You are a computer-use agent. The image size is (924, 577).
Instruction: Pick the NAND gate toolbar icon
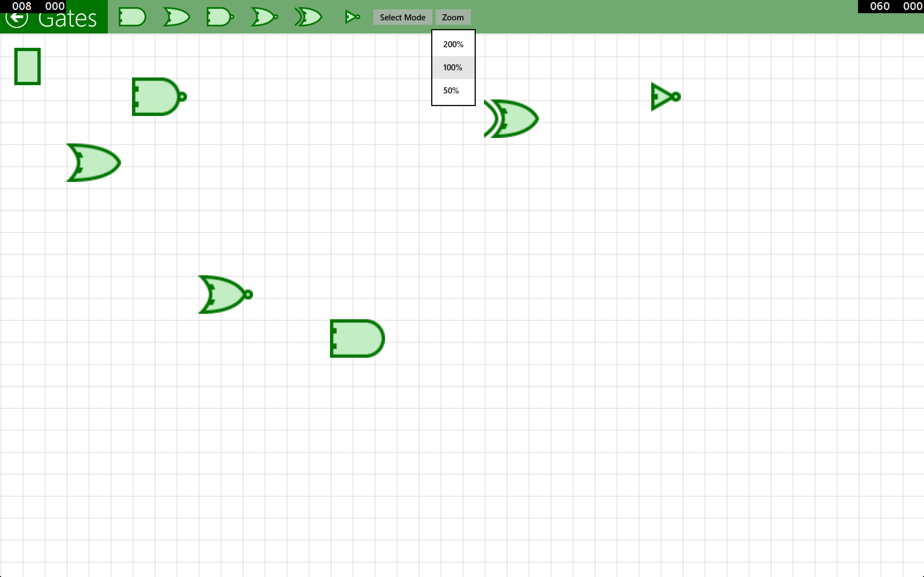pyautogui.click(x=220, y=17)
